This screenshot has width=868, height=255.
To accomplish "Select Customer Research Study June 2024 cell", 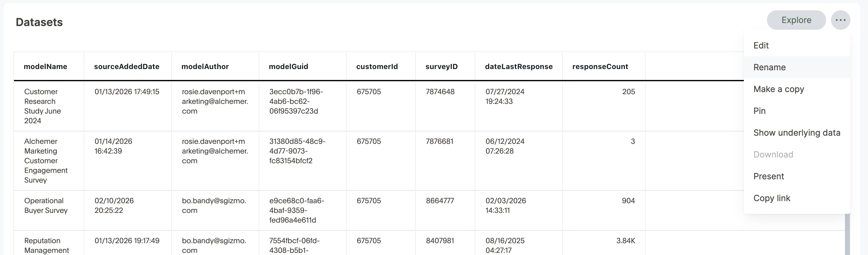I will point(42,106).
